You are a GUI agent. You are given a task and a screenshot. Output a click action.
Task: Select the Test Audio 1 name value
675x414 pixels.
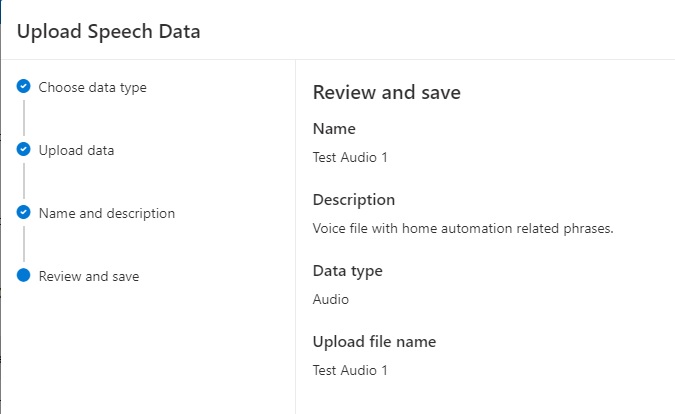pos(349,156)
